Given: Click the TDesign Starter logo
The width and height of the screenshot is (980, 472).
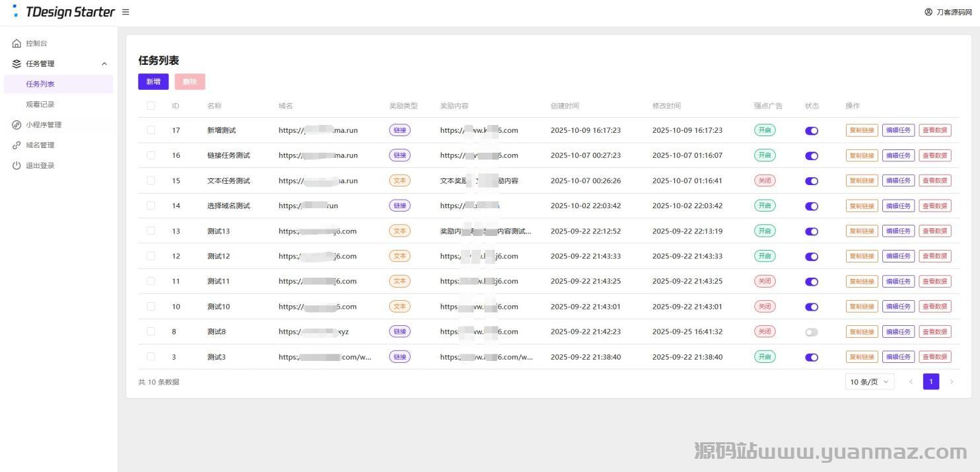Looking at the screenshot, I should click(x=63, y=12).
